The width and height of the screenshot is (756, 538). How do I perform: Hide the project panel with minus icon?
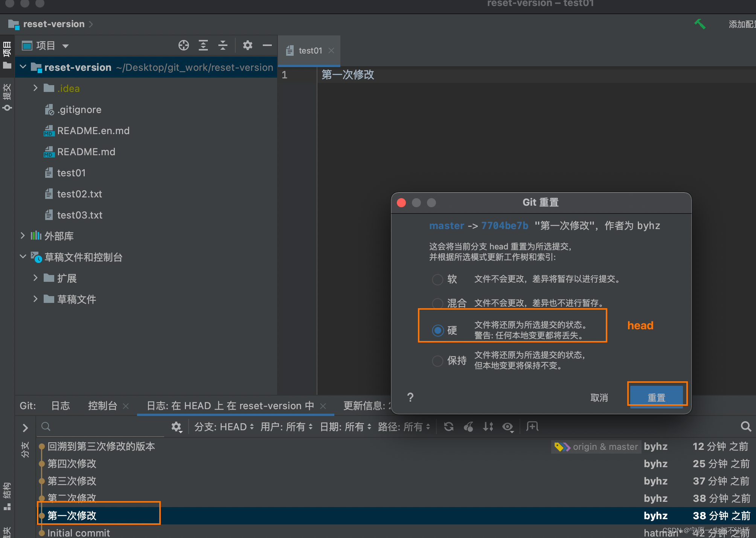[267, 46]
